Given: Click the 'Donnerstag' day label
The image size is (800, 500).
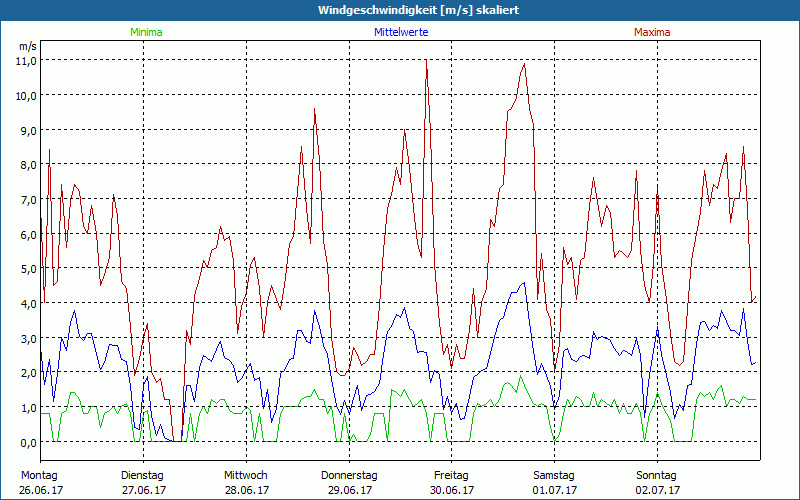Looking at the screenshot, I should 349,476.
